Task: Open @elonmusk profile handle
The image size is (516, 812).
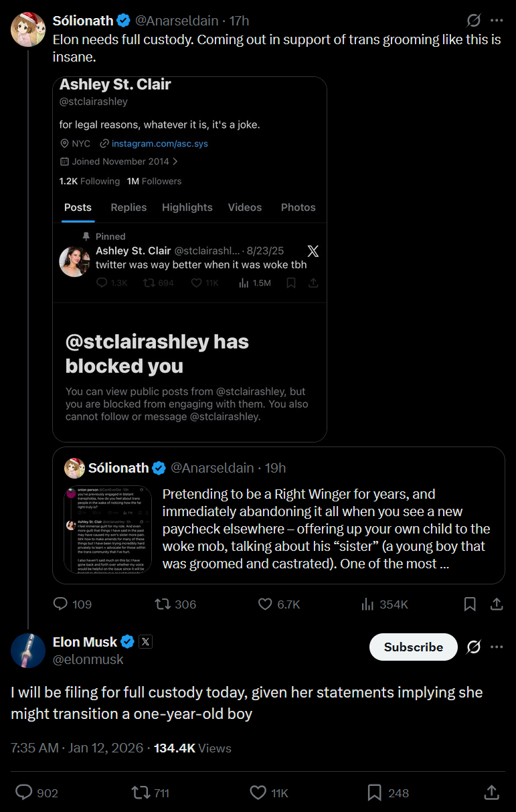Action: coord(88,659)
